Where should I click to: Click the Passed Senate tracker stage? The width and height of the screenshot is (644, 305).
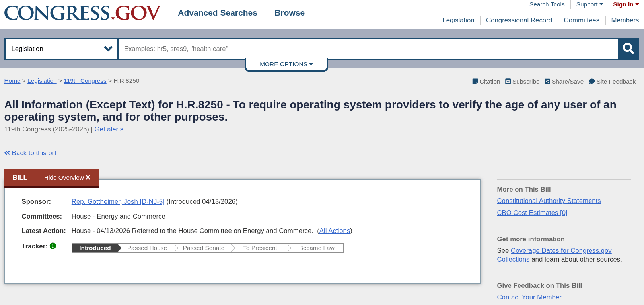point(204,248)
